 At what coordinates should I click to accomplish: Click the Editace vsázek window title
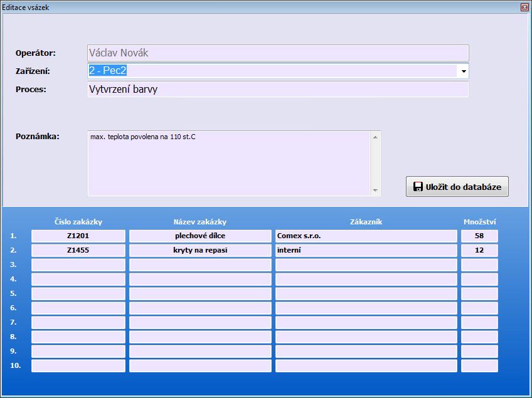click(26, 7)
